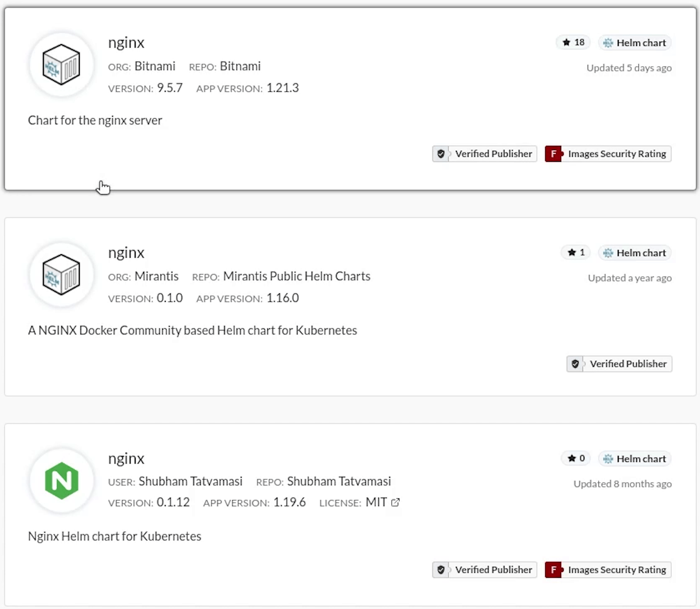Click Verified Publisher badge on Mirantis card
The width and height of the screenshot is (700, 609).
pyautogui.click(x=619, y=364)
